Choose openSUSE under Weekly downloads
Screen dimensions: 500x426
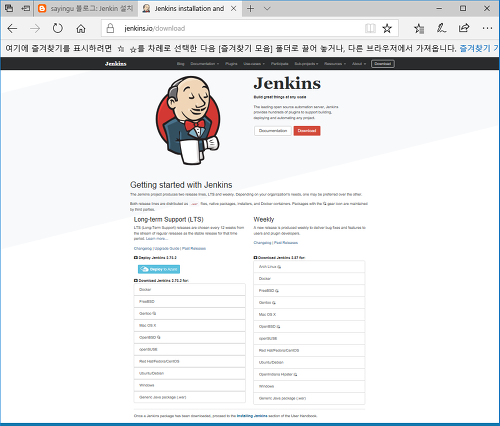309,339
